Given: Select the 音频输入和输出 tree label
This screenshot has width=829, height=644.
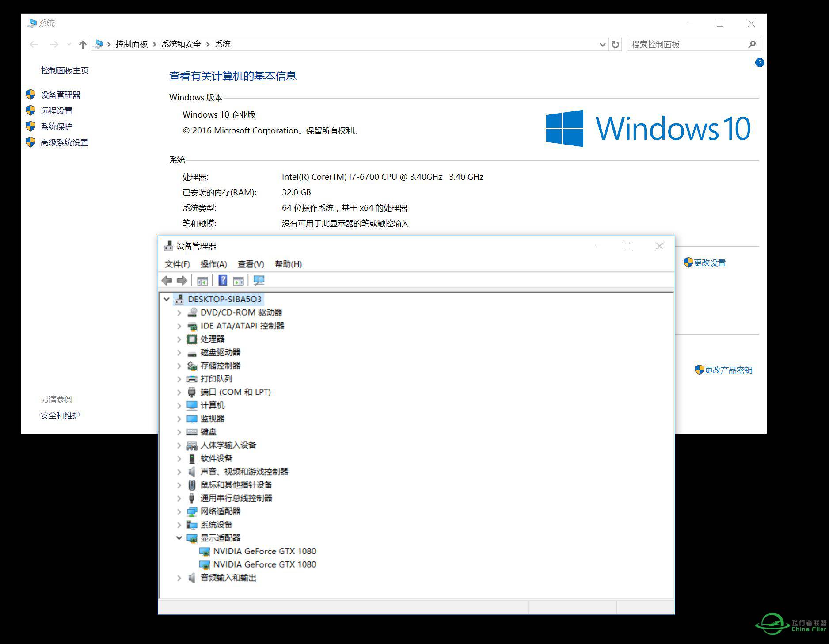Looking at the screenshot, I should pyautogui.click(x=228, y=578).
